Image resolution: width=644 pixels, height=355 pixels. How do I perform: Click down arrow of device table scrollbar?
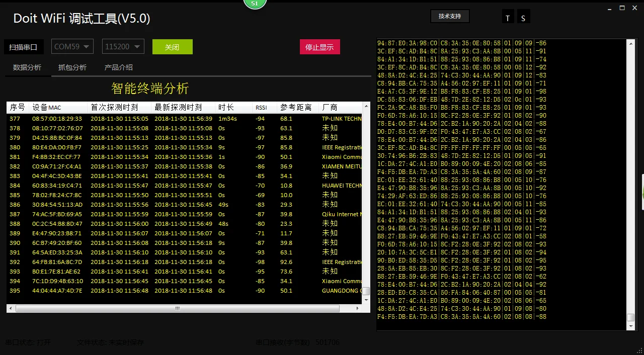(366, 300)
